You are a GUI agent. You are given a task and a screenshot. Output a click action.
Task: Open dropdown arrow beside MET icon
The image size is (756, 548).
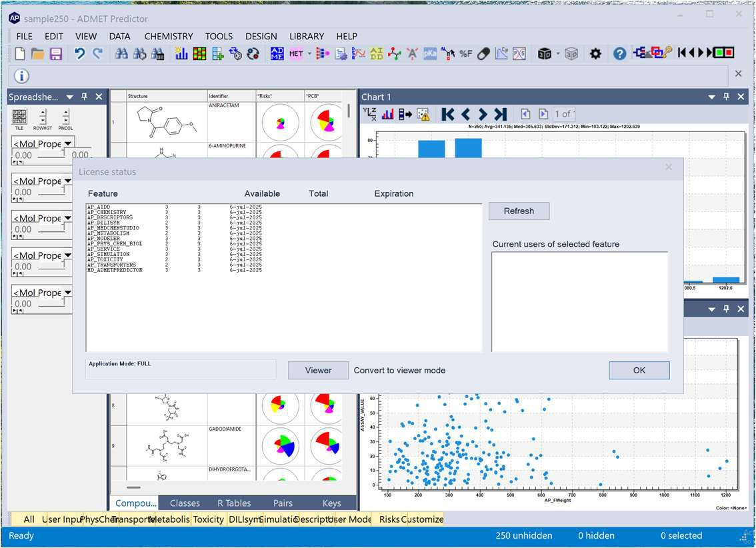click(x=309, y=53)
